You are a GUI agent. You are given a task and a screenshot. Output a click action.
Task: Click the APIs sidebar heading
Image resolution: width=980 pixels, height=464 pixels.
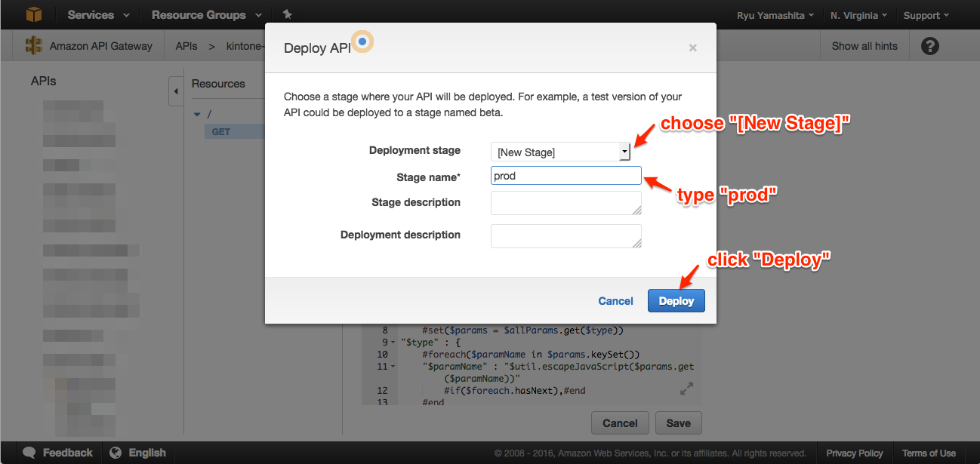coord(43,81)
